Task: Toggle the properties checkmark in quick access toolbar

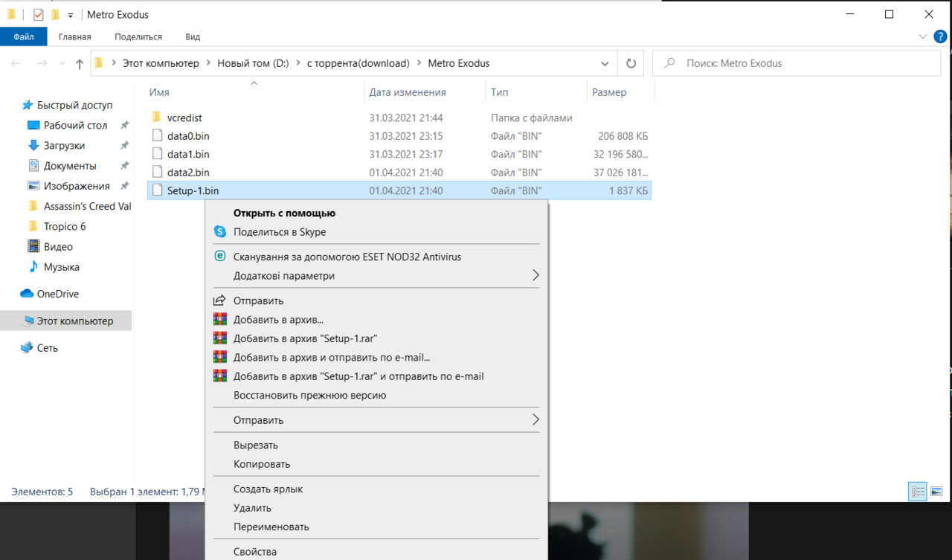Action: coord(39,14)
